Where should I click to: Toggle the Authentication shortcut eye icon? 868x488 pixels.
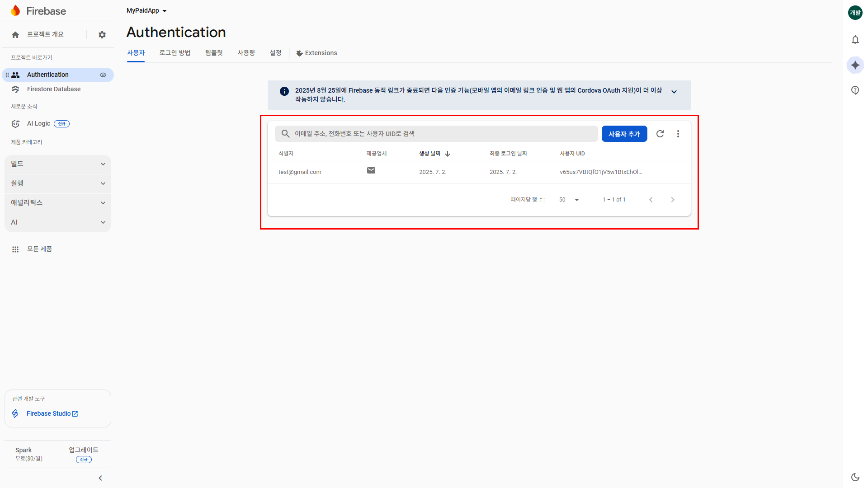[103, 75]
